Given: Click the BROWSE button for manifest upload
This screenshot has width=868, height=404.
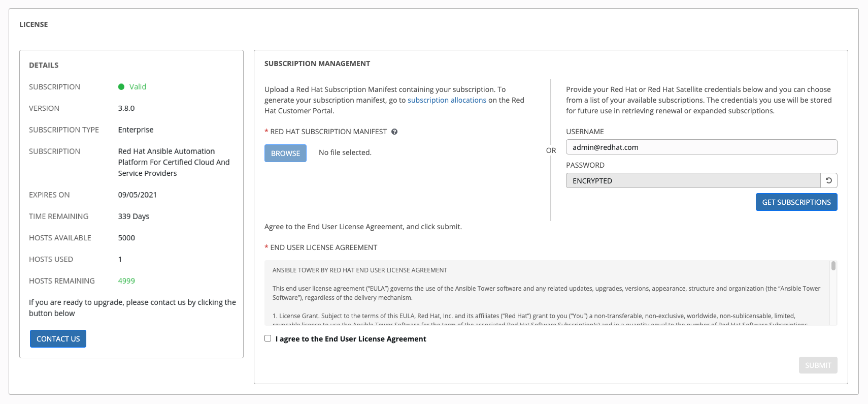Looking at the screenshot, I should [x=285, y=153].
